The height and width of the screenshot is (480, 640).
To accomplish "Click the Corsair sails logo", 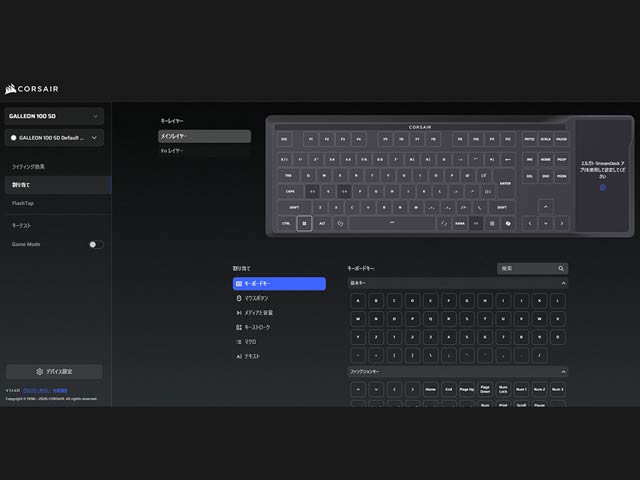I will pyautogui.click(x=10, y=89).
